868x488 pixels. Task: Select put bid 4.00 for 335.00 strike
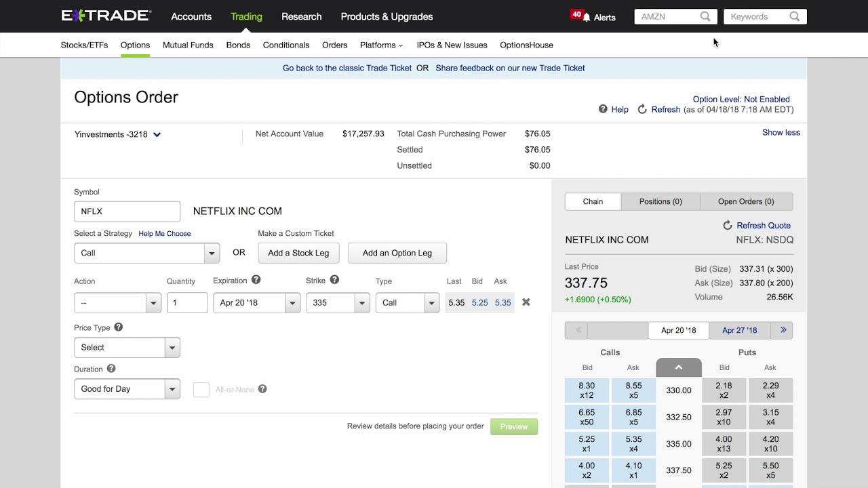click(x=724, y=444)
